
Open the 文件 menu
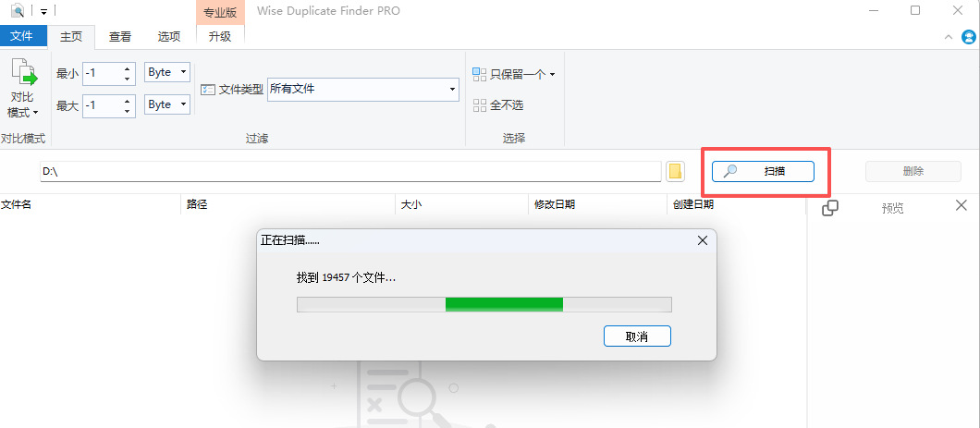click(22, 36)
